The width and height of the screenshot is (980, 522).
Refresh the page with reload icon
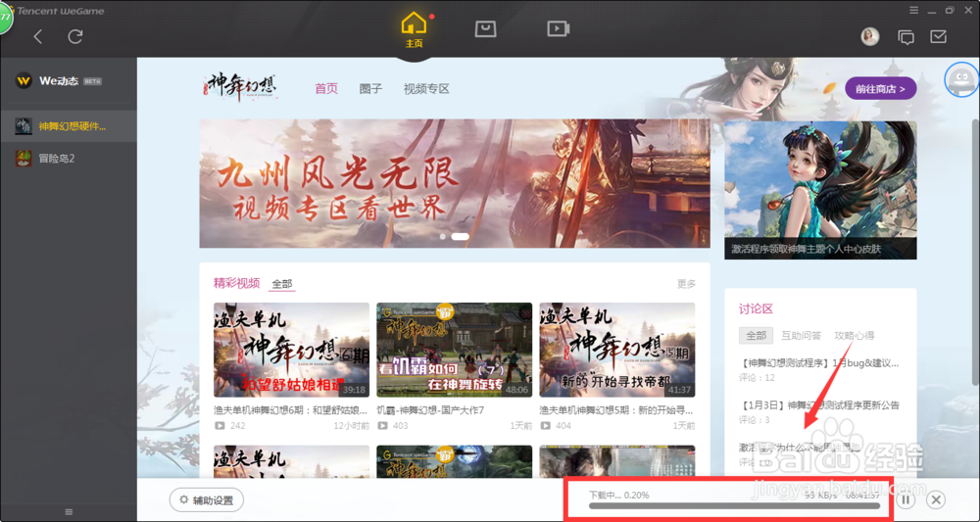pyautogui.click(x=75, y=37)
